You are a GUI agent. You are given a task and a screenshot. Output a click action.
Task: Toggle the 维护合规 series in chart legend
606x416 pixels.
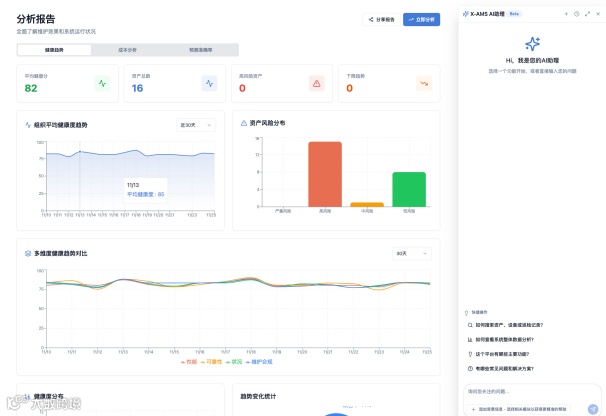(259, 362)
